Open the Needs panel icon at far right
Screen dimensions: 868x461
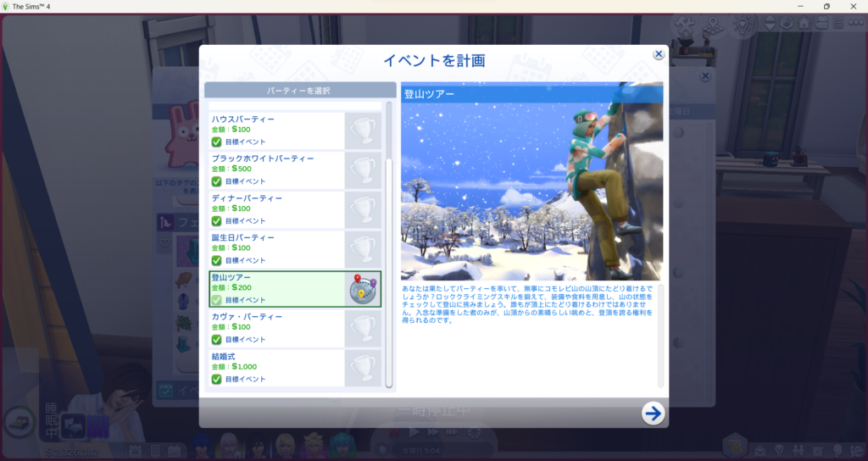tap(857, 451)
